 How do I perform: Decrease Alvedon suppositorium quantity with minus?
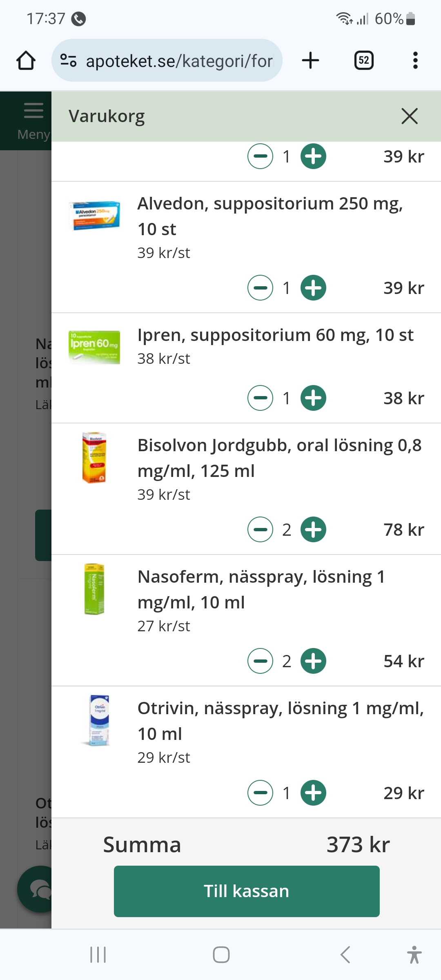tap(260, 288)
